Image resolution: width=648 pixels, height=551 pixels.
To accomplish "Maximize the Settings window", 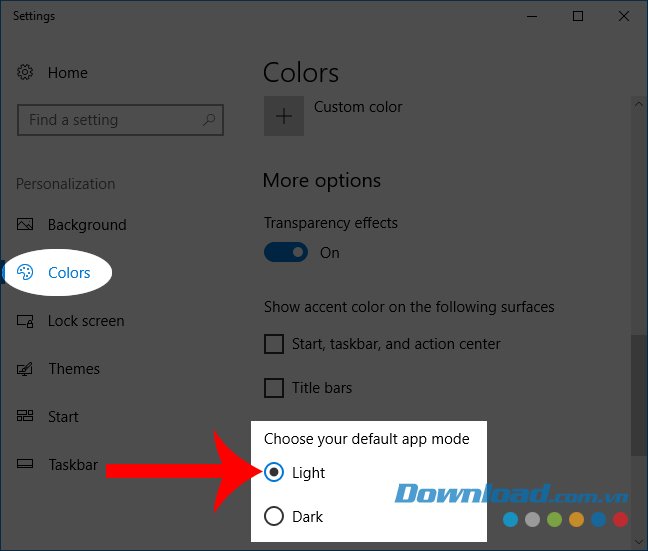I will (x=578, y=16).
